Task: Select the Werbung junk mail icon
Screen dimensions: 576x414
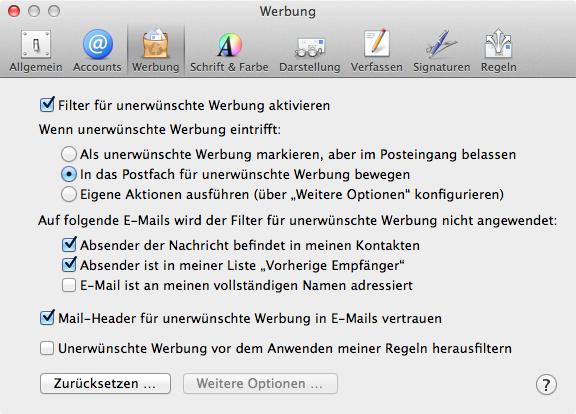Action: (156, 44)
